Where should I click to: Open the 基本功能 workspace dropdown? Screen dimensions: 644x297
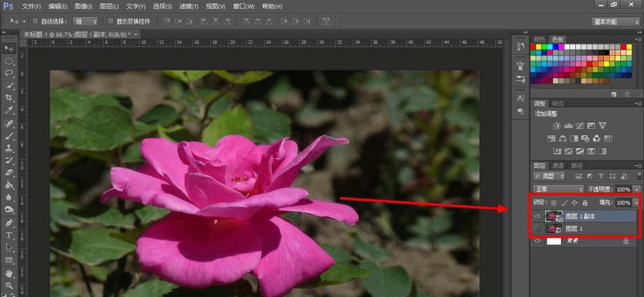point(615,21)
